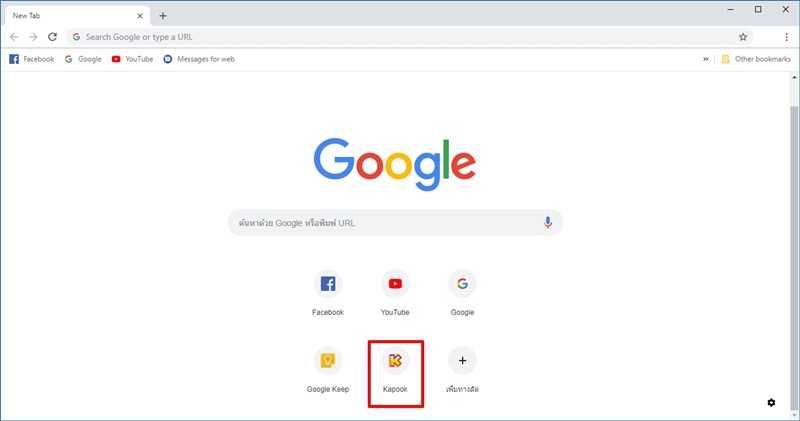Click the forward navigation arrow

point(33,37)
